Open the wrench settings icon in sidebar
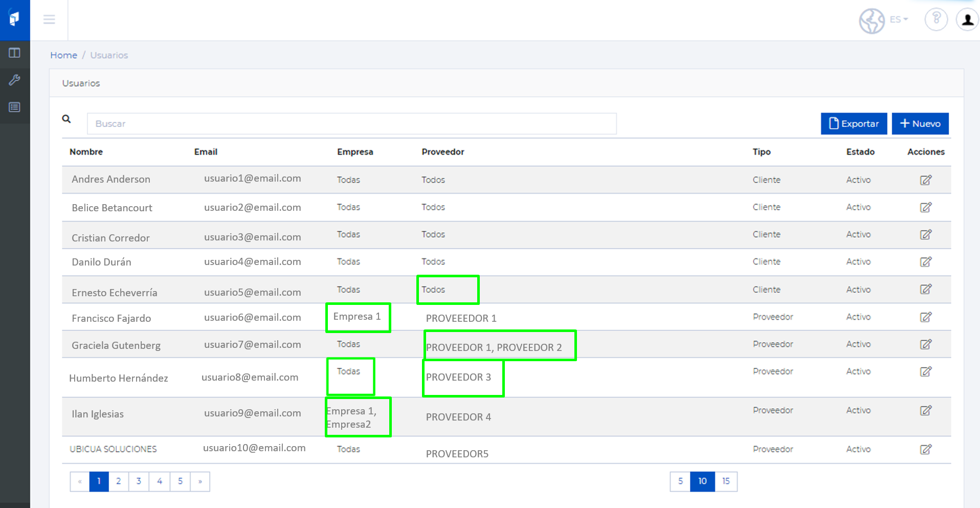Screen dimensions: 980x508 tap(14, 80)
